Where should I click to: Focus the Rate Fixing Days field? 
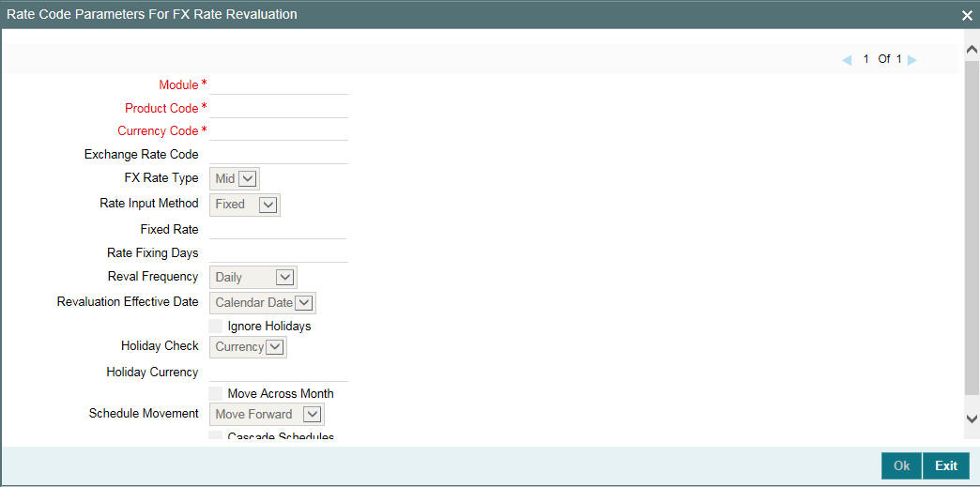click(279, 252)
